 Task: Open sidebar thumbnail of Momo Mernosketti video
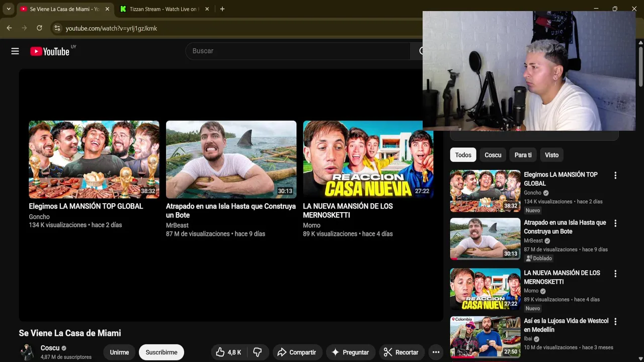[485, 289]
